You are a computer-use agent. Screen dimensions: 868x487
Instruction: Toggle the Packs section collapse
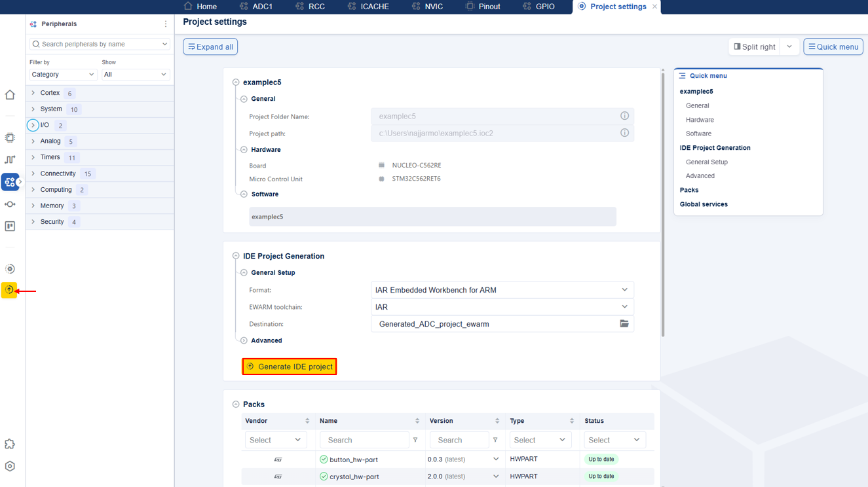tap(236, 405)
